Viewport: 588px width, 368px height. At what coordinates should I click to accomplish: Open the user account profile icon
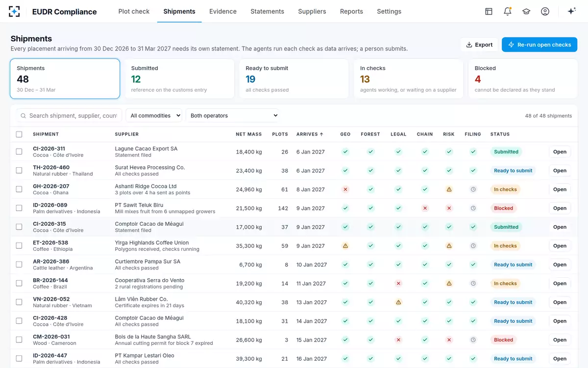[545, 11]
